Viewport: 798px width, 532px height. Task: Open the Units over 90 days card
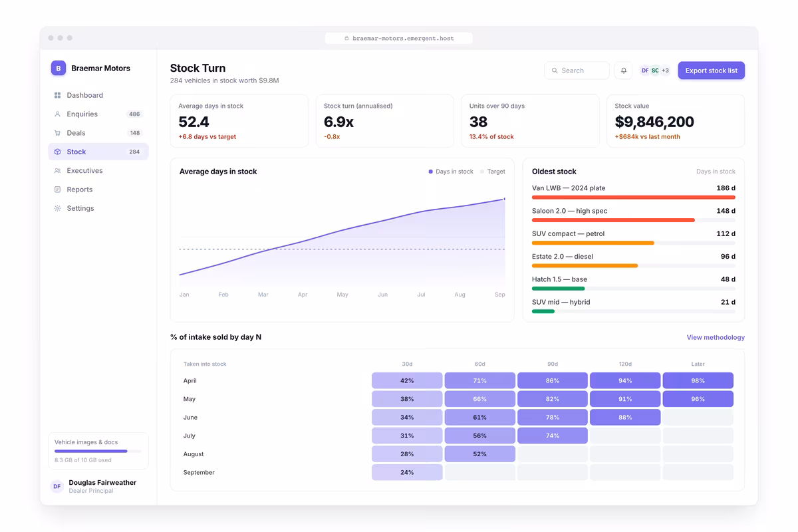[x=530, y=121]
